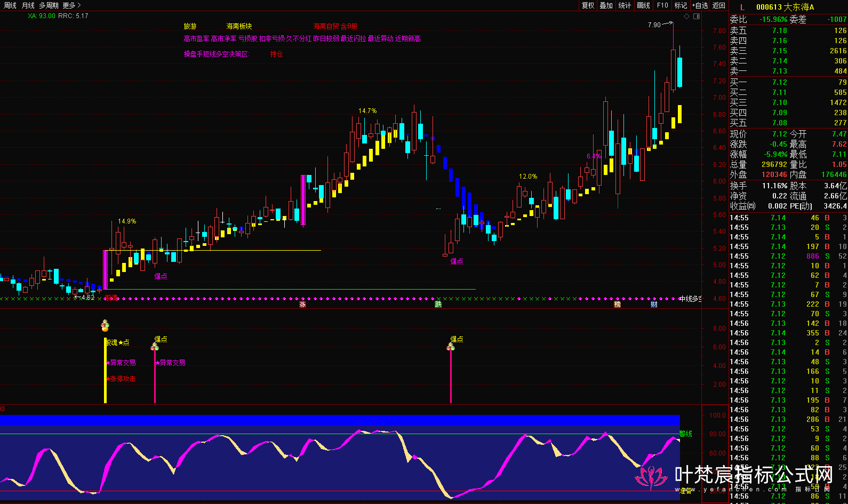Click the 卖一 ask price 7.13
Viewport: 848px width, 504px height.
pos(780,71)
